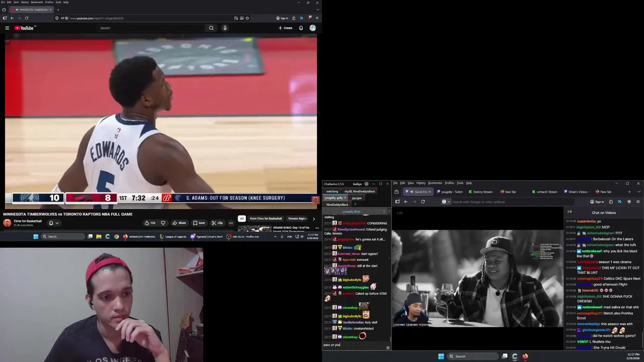
Task: Open emote picker in Chatterino input
Action: pyautogui.click(x=387, y=347)
